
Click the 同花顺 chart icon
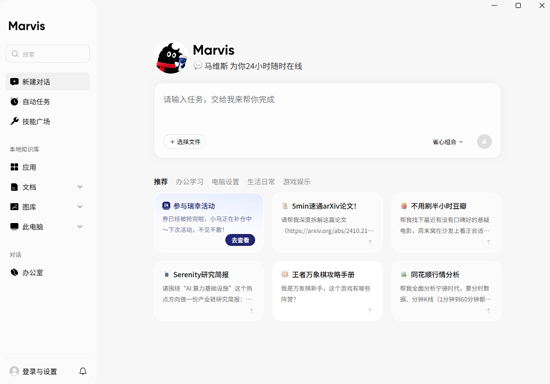click(x=404, y=274)
